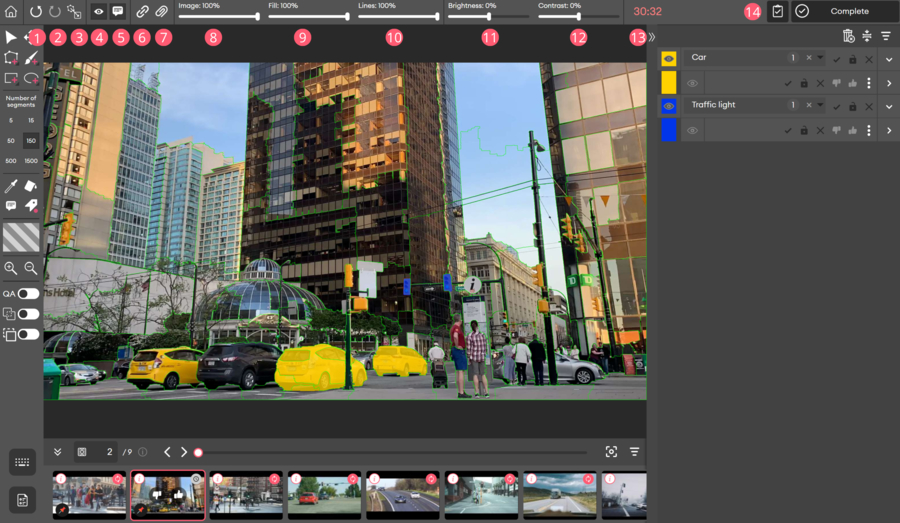The image size is (900, 523).
Task: Set number of segments to 50
Action: 11,141
